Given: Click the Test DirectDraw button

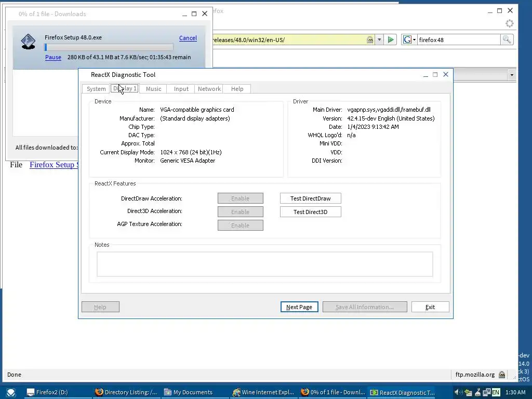Looking at the screenshot, I should point(311,198).
